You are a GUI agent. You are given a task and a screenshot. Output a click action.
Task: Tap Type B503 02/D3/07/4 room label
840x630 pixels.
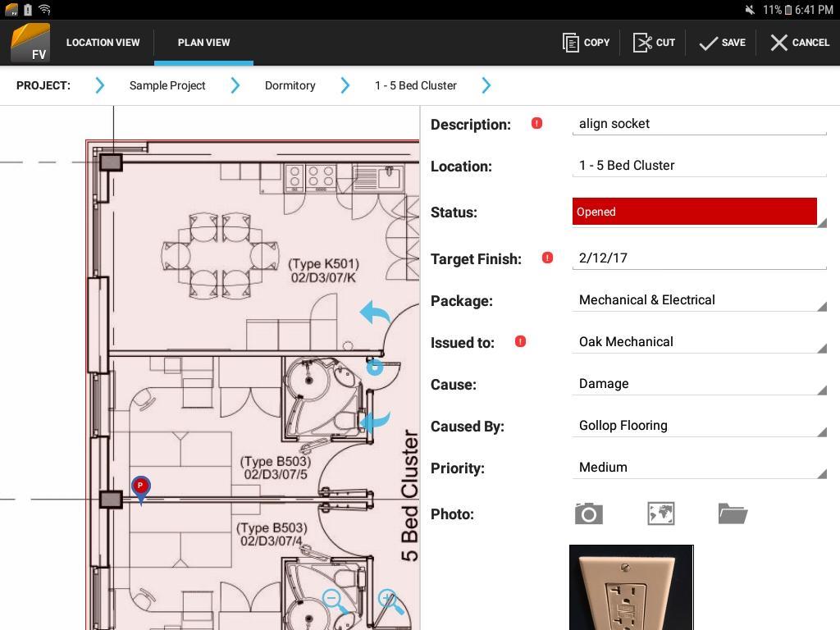pos(272,535)
